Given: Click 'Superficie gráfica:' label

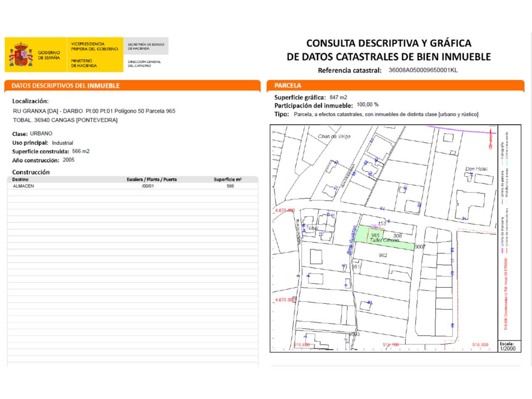Looking at the screenshot, I should (x=300, y=98).
